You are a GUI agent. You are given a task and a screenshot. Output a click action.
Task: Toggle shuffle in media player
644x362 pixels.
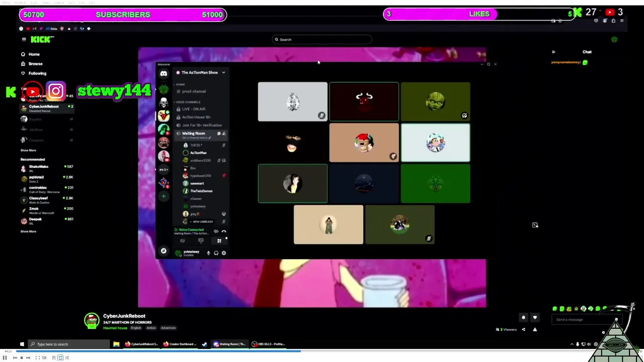[x=66, y=357]
